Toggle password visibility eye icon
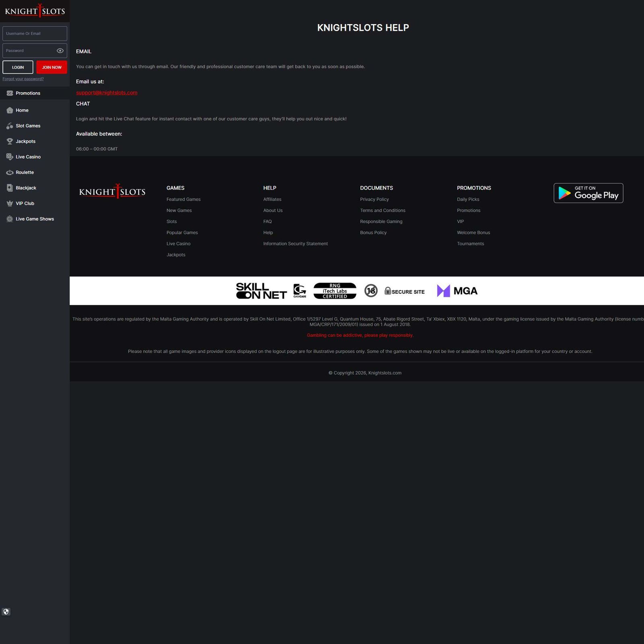The height and width of the screenshot is (644, 644). (60, 51)
